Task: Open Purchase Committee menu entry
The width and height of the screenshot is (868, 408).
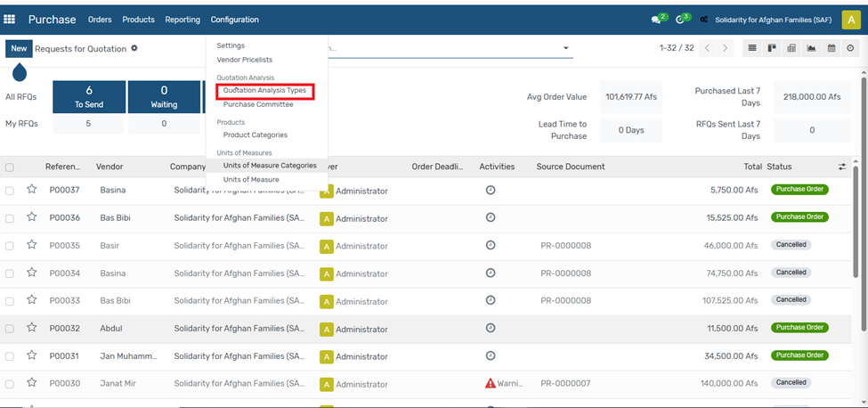Action: (258, 104)
